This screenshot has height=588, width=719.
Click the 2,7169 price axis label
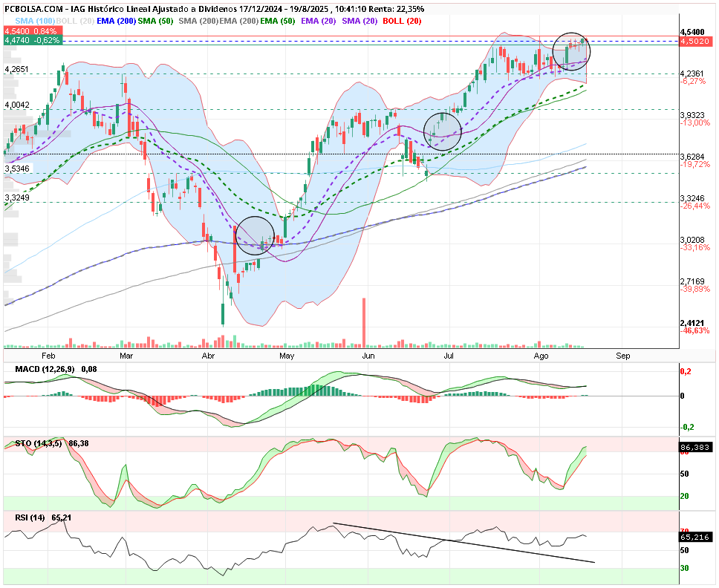tap(692, 281)
